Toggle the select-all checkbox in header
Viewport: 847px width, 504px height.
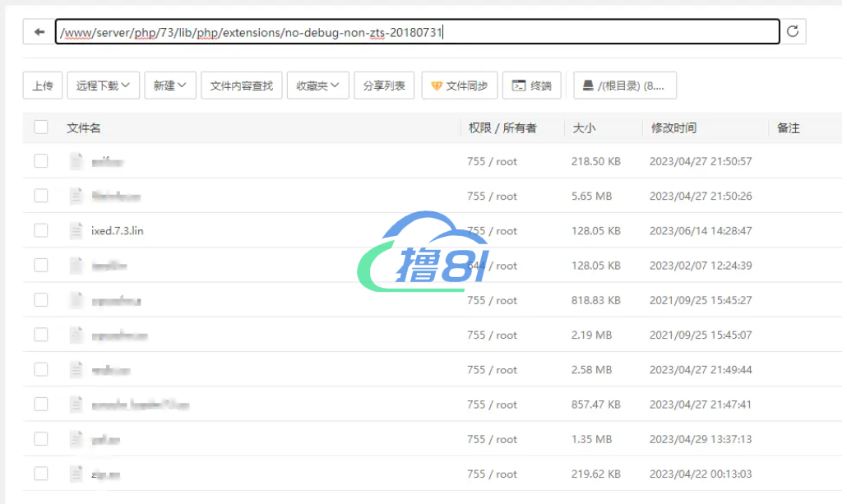pos(41,127)
